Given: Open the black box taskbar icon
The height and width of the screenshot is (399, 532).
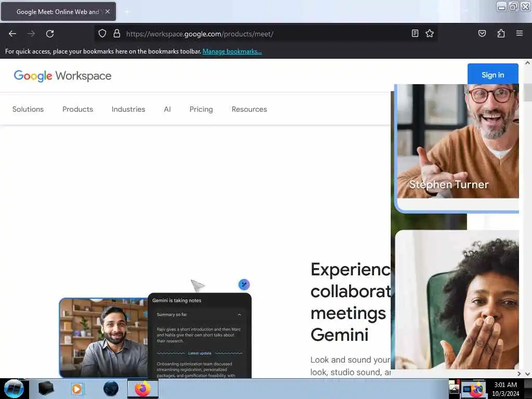Looking at the screenshot, I should coord(46,389).
